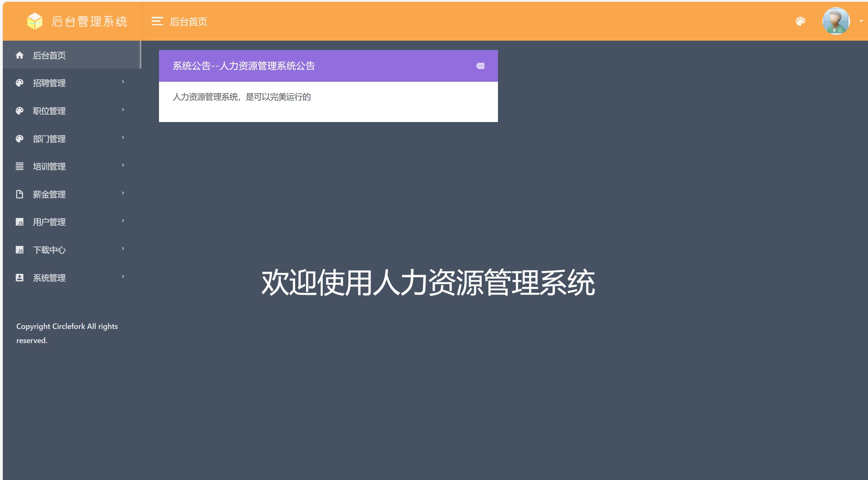Viewport: 868px width, 480px height.
Task: Click the yellow cube logo icon
Action: click(x=34, y=21)
